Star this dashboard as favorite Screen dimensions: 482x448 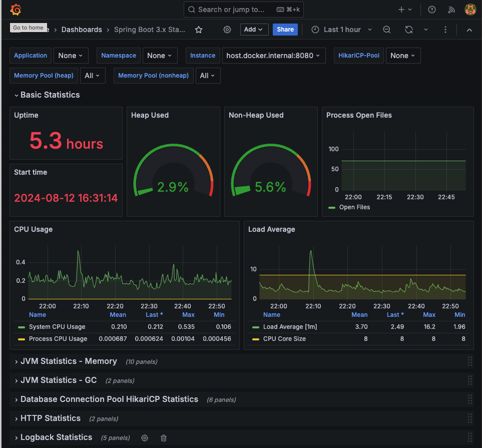tap(199, 30)
